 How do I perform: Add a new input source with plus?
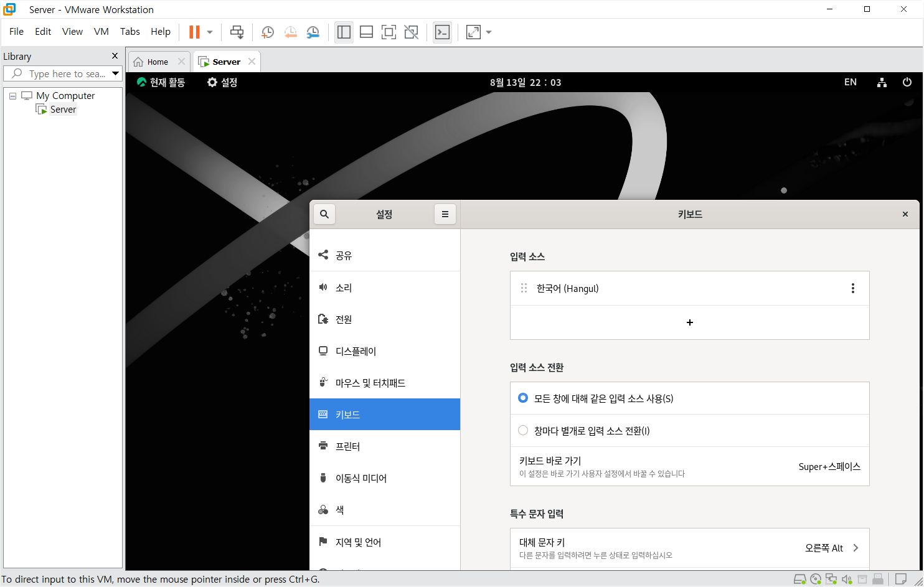click(x=690, y=322)
